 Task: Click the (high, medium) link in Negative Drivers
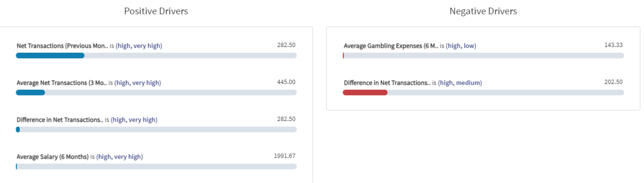pyautogui.click(x=460, y=83)
